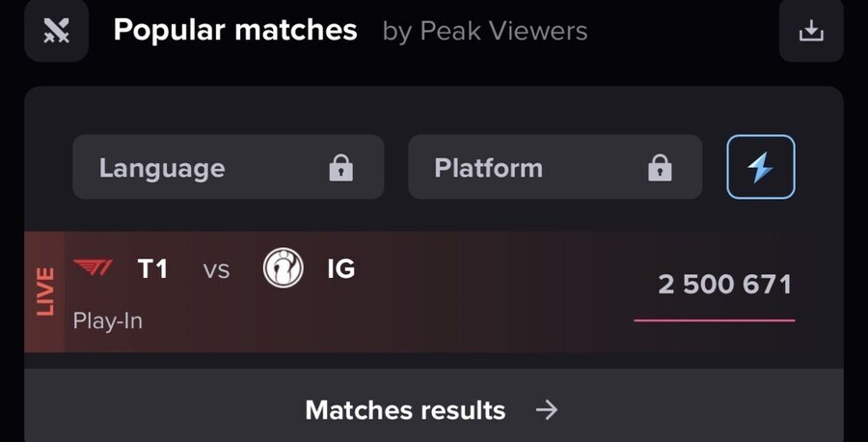Click the T1 team logo
Screen dimensions: 868x442
click(94, 267)
